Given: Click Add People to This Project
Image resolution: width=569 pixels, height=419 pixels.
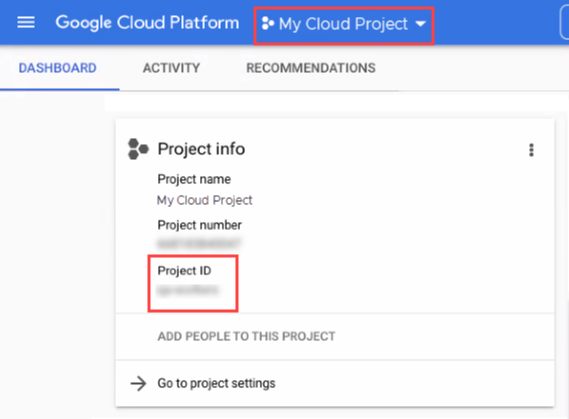Looking at the screenshot, I should 246,336.
